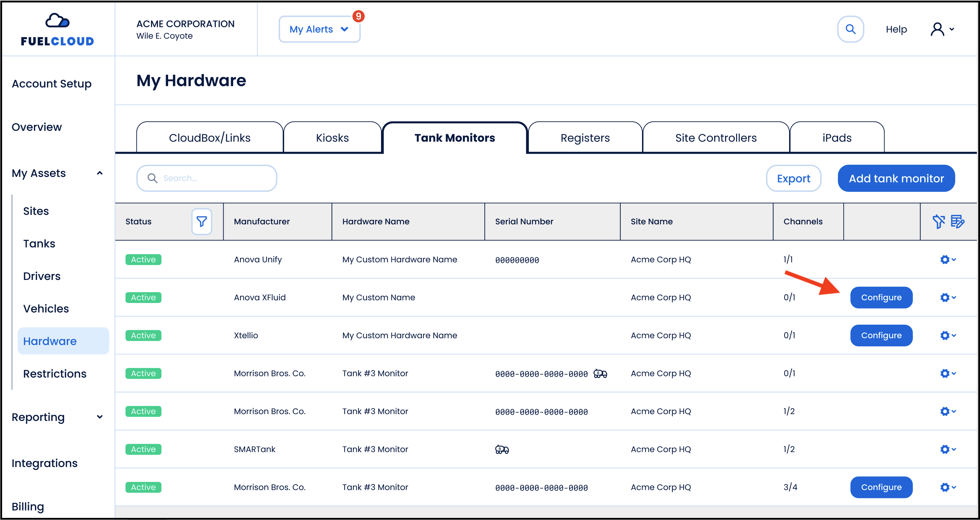Screen dimensions: 980x520
Task: Click Add tank monitor button
Action: pyautogui.click(x=896, y=179)
